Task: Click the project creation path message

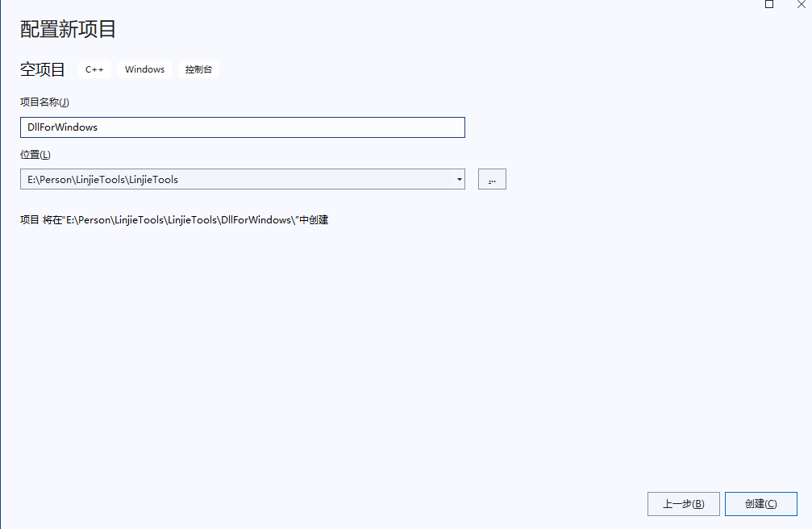Action: pos(174,220)
